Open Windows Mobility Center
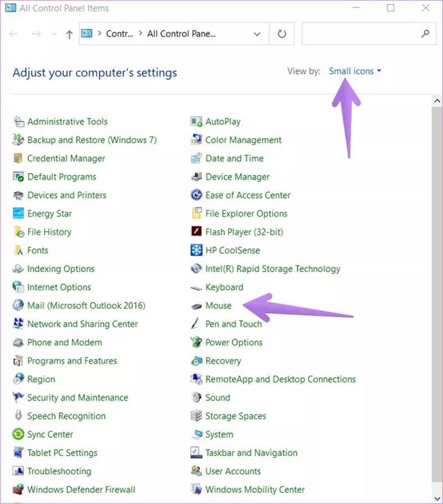Screen dimensions: 443x504 [255, 490]
